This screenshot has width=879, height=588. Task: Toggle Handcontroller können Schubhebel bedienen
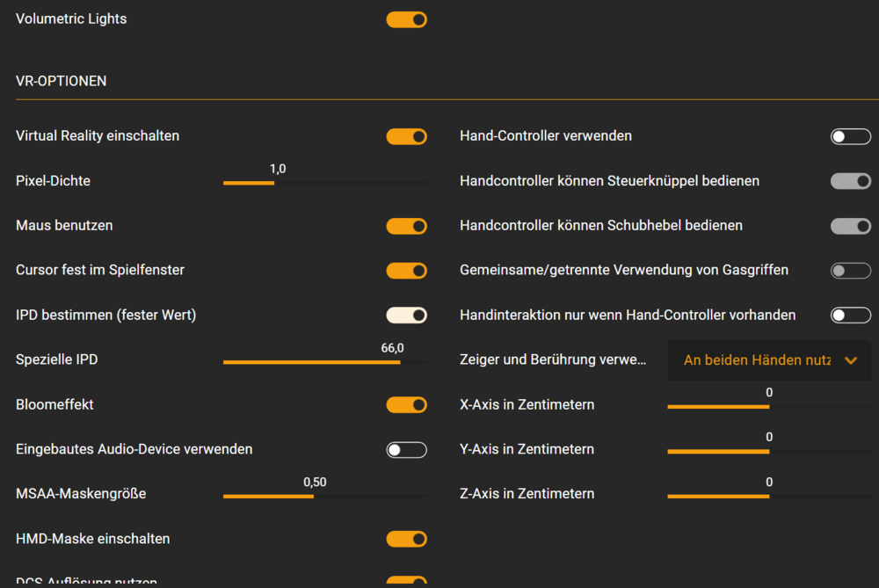(x=850, y=226)
